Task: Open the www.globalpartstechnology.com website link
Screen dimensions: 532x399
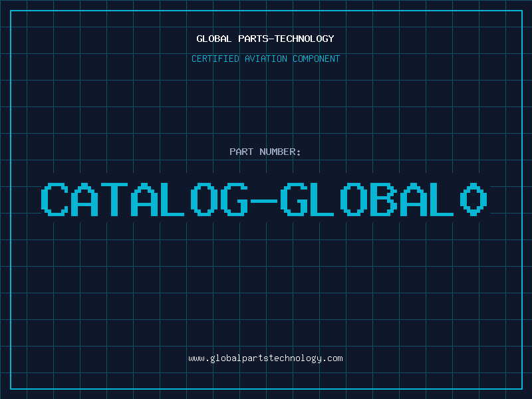Action: tap(265, 358)
